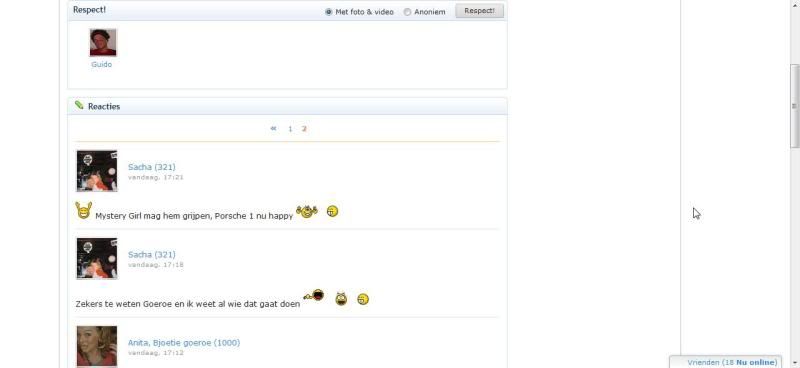The width and height of the screenshot is (800, 368).
Task: Go to previous comments page arrow
Action: (x=273, y=129)
